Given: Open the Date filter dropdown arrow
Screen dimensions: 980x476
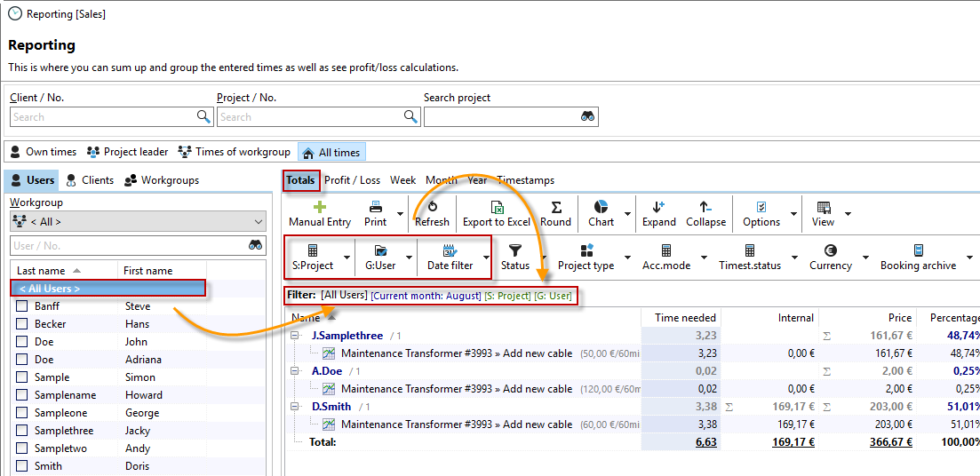Looking at the screenshot, I should pyautogui.click(x=486, y=258).
